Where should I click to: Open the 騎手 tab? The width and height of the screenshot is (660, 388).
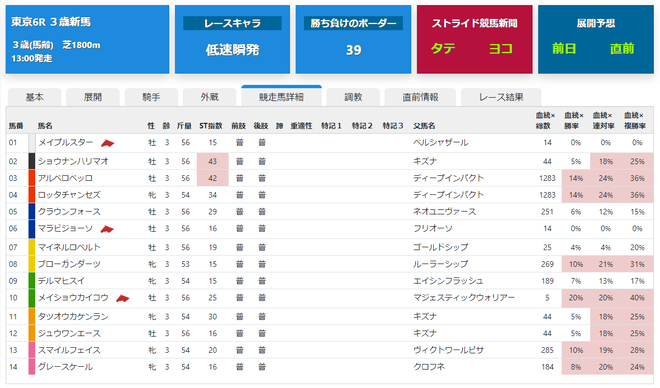(x=151, y=97)
